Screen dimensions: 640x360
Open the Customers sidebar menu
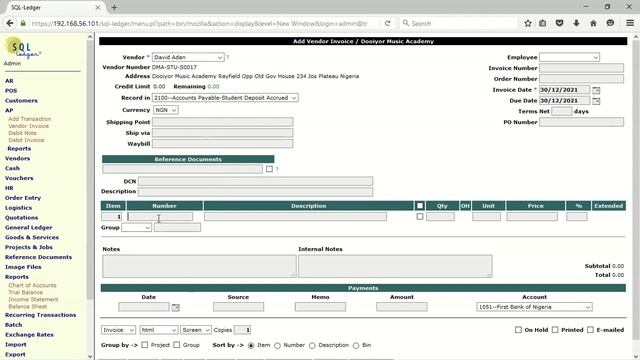point(21,100)
